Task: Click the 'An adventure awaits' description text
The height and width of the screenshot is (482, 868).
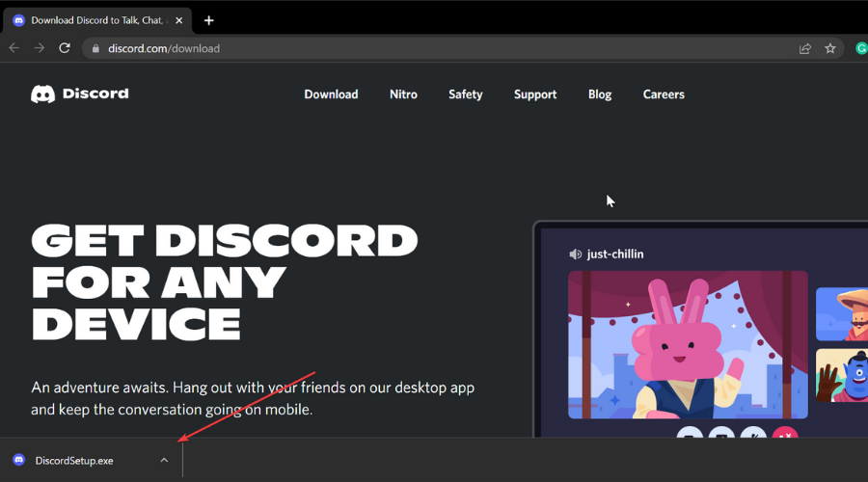Action: [x=253, y=398]
